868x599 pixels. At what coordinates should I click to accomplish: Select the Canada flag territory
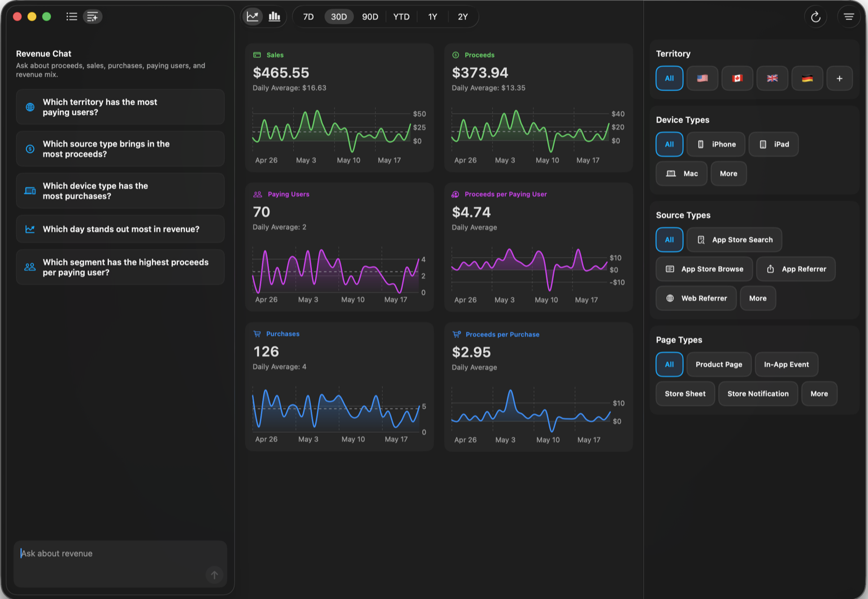(737, 78)
